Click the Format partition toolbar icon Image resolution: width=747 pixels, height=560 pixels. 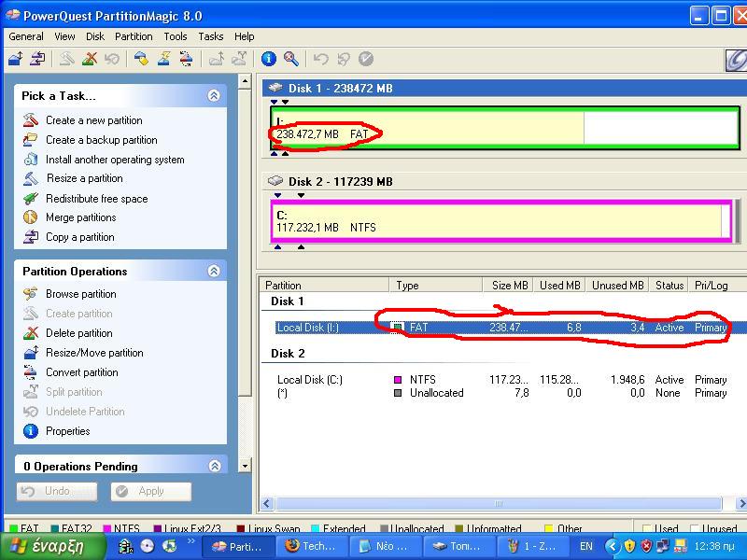point(164,59)
